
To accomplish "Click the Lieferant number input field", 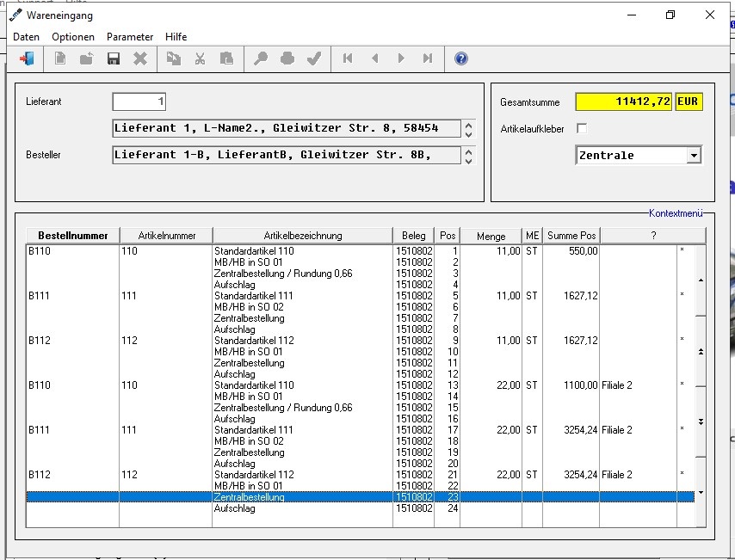I will click(x=139, y=102).
